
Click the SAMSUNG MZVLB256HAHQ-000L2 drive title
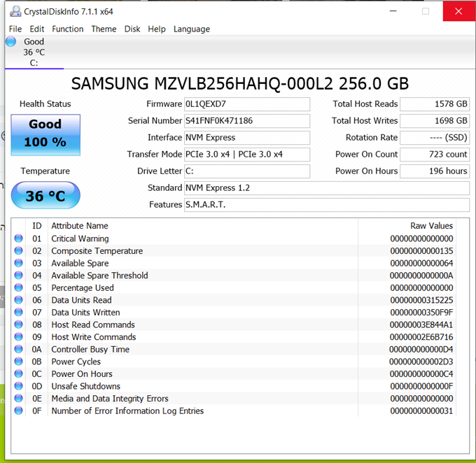(x=240, y=84)
